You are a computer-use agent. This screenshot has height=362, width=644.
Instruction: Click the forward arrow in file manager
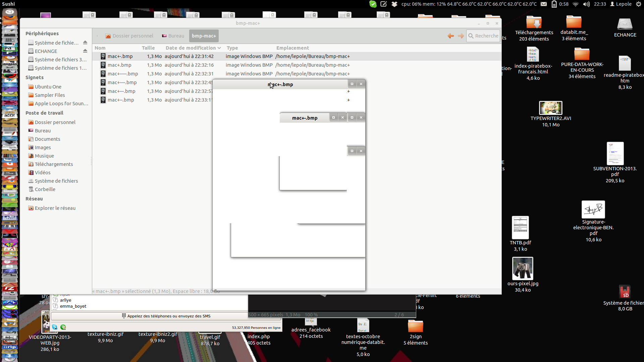tap(461, 36)
